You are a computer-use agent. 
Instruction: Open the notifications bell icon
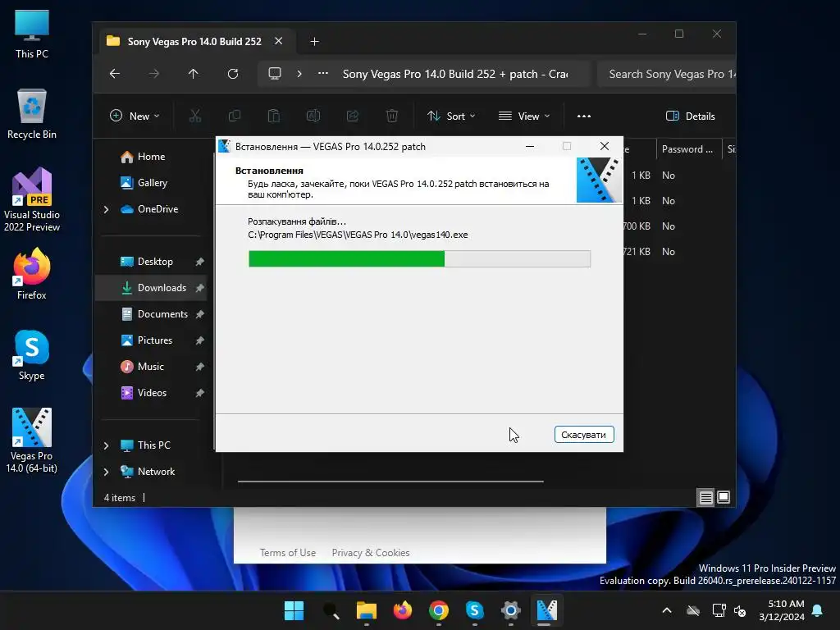818,610
